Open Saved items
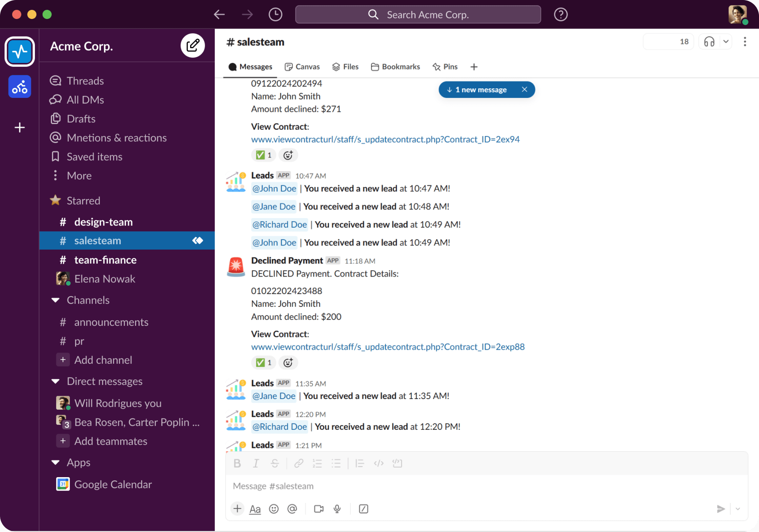The image size is (759, 532). click(86, 157)
